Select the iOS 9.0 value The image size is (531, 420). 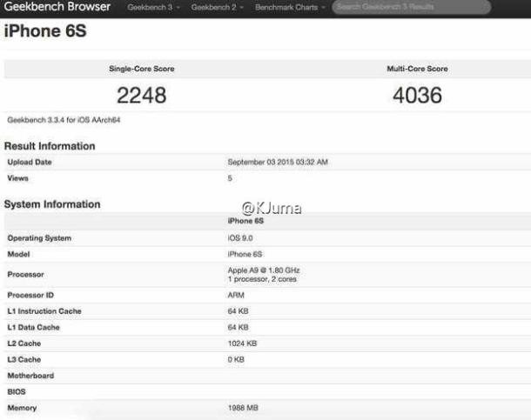tap(240, 238)
